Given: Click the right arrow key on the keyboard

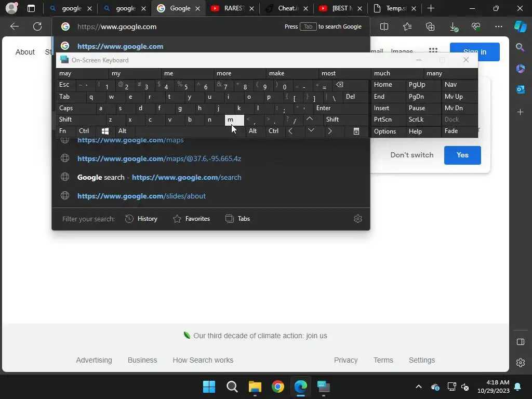Looking at the screenshot, I should coord(329,131).
